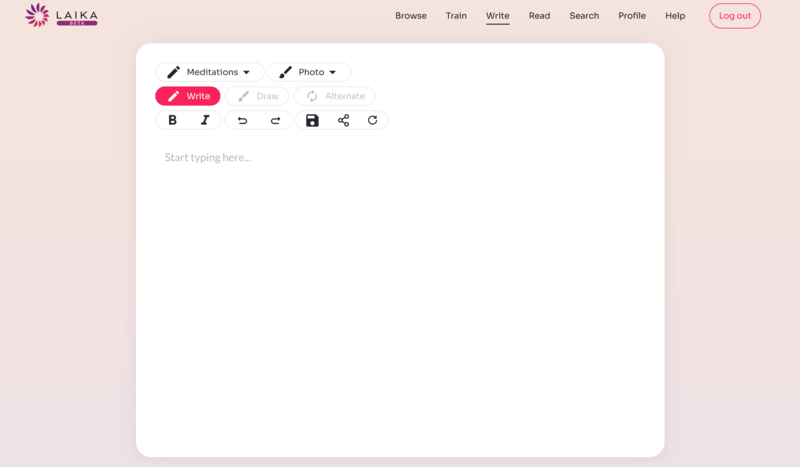
Task: Toggle italic text formatting
Action: (205, 120)
